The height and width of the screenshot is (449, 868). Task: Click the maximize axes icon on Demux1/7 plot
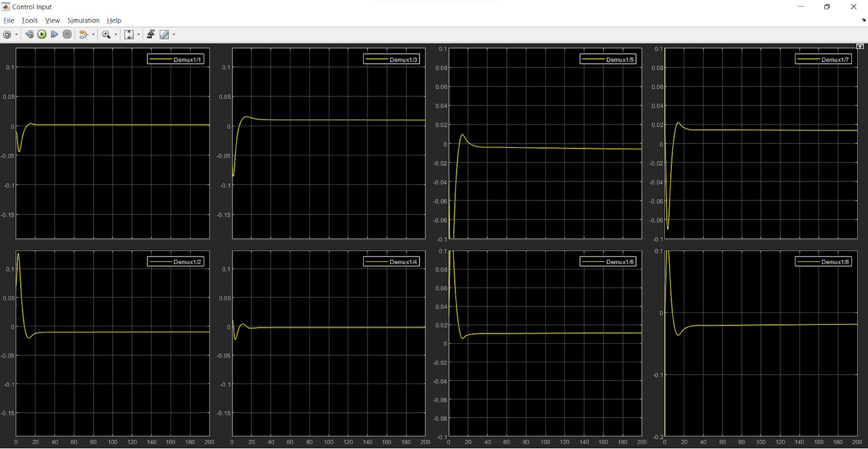860,46
